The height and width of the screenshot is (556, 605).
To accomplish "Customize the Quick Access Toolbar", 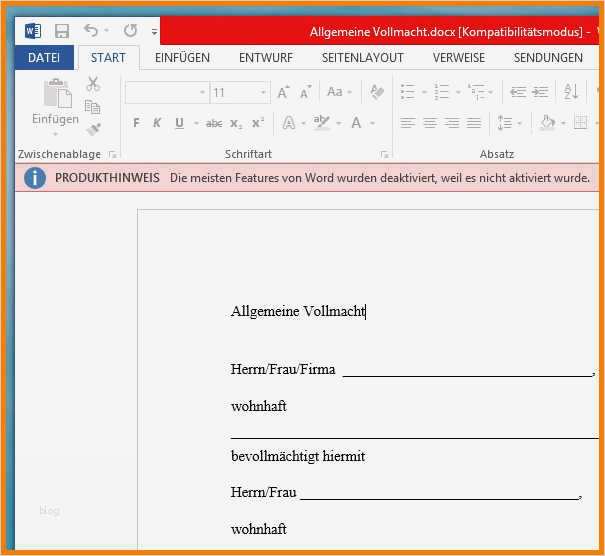I will tap(154, 32).
